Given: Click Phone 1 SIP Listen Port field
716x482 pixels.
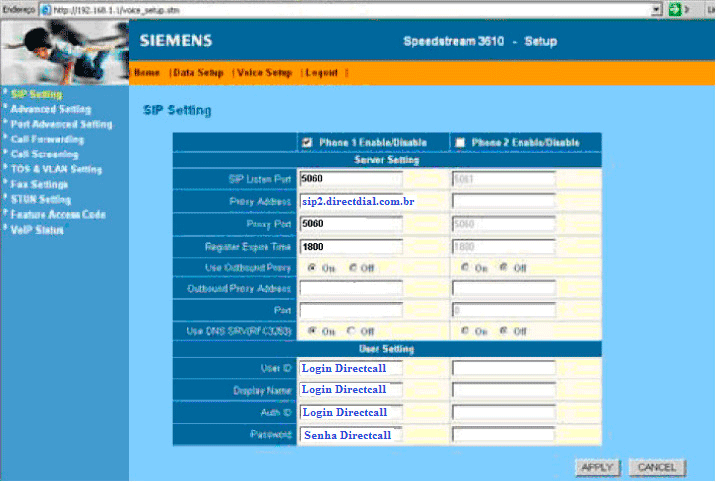Looking at the screenshot, I should pyautogui.click(x=351, y=179).
